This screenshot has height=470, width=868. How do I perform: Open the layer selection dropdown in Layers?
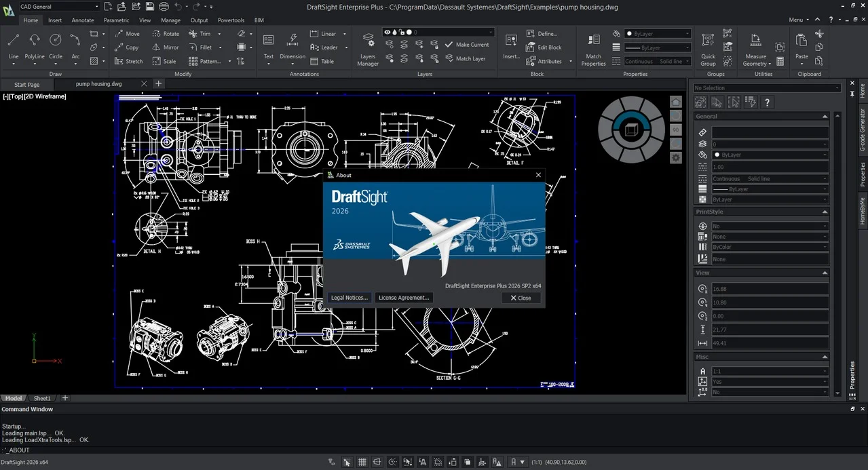pyautogui.click(x=438, y=32)
